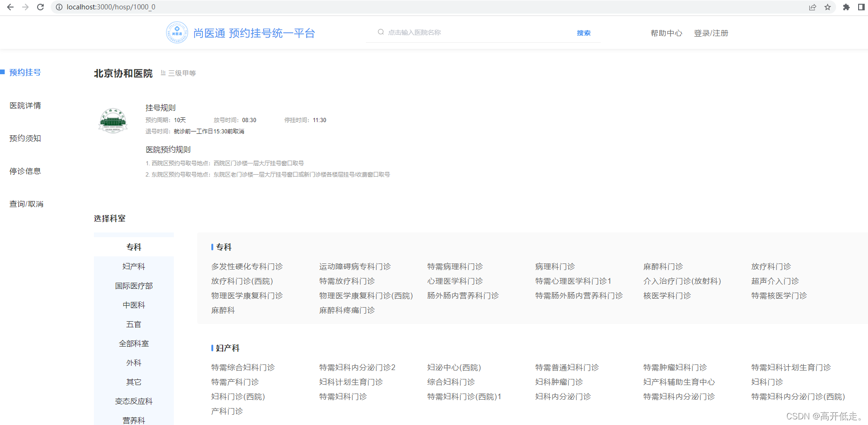Open 运动障碍病专科门诊
The height and width of the screenshot is (425, 868).
[355, 266]
